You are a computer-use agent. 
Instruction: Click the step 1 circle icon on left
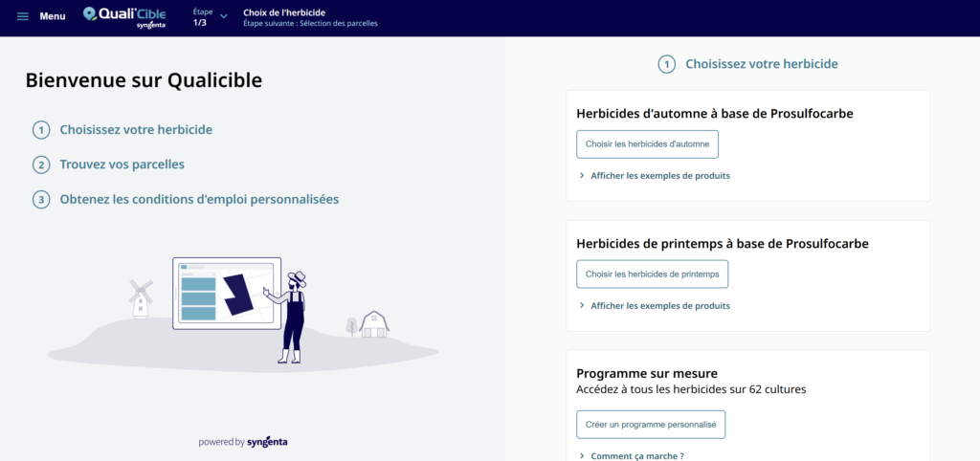pyautogui.click(x=41, y=130)
